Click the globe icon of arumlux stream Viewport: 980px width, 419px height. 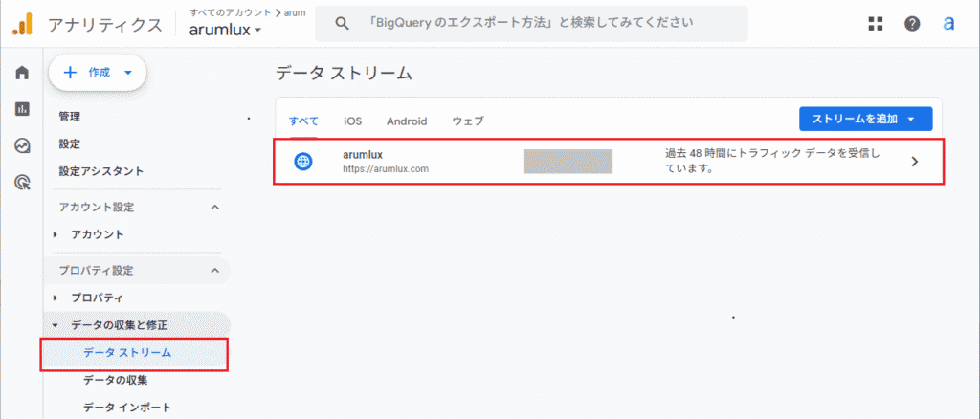click(x=303, y=162)
